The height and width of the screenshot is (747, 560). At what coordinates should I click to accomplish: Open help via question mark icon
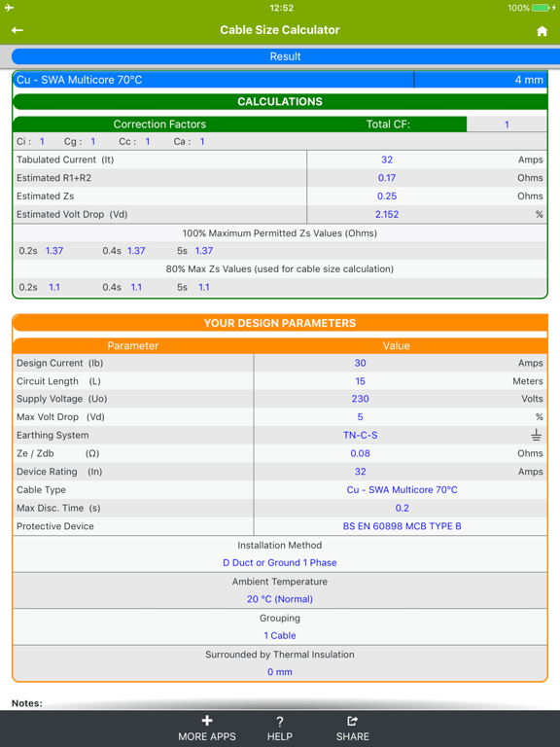[x=280, y=722]
